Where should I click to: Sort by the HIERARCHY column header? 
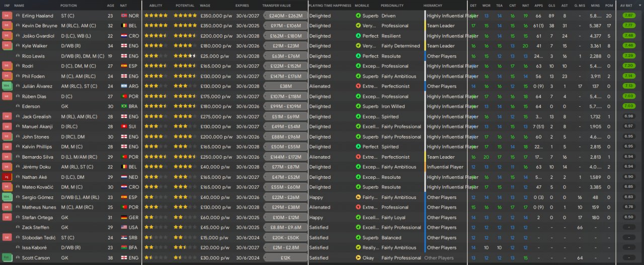(x=433, y=5)
